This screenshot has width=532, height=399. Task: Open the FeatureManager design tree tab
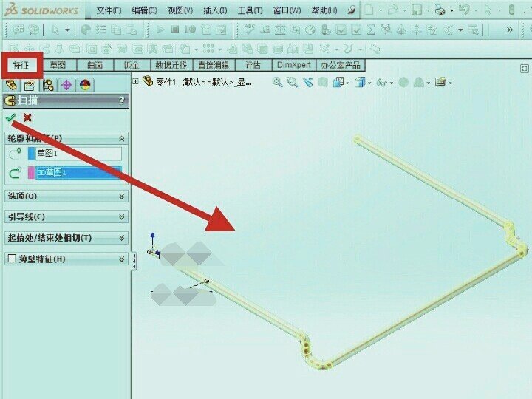(x=11, y=84)
